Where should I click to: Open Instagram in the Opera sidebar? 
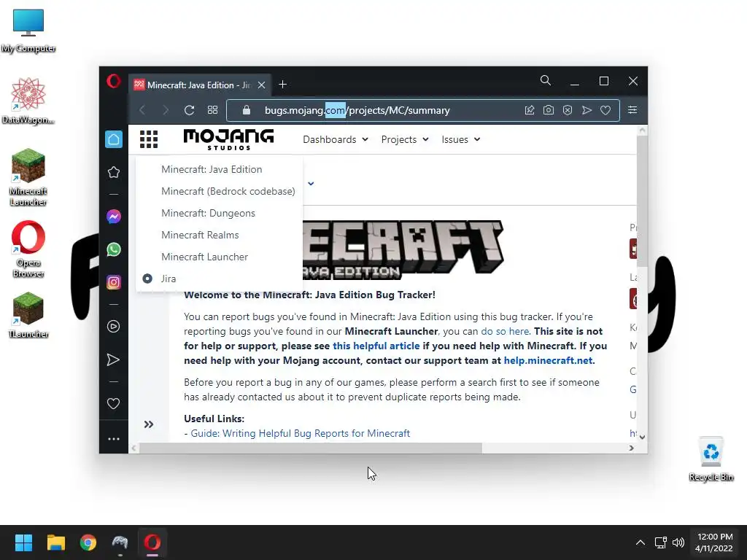[113, 282]
